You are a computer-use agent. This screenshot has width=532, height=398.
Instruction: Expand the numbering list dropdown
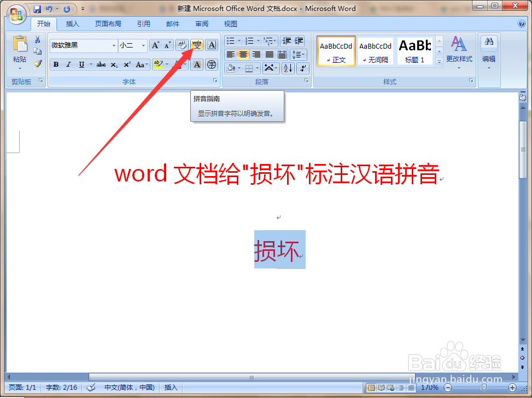(x=258, y=41)
